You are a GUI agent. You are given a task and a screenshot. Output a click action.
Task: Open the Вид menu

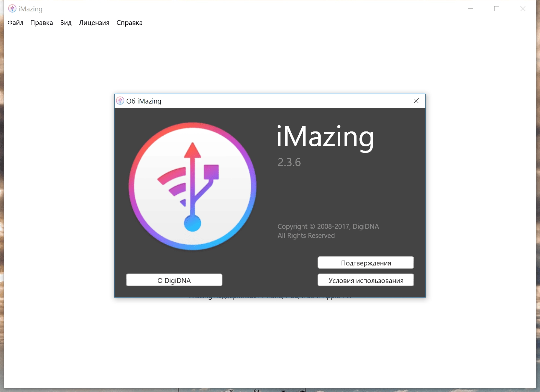[66, 23]
